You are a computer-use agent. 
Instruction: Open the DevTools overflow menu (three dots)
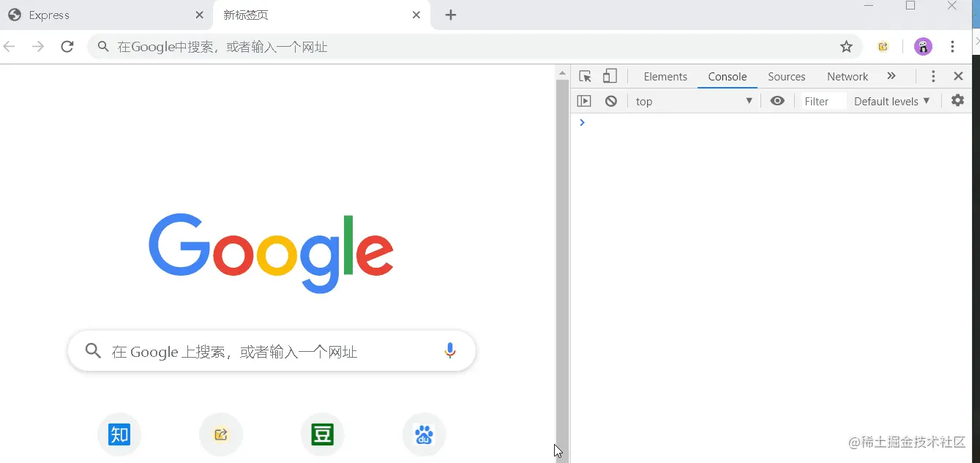point(933,76)
